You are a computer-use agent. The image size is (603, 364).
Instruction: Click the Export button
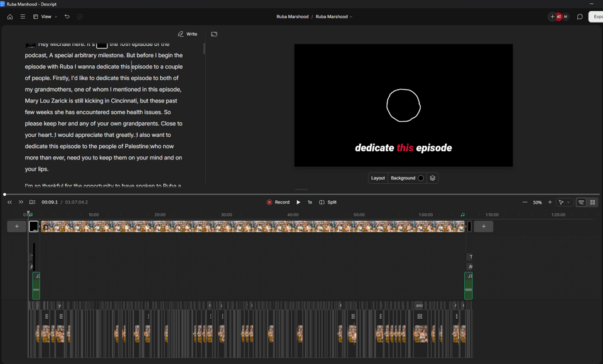(x=597, y=16)
